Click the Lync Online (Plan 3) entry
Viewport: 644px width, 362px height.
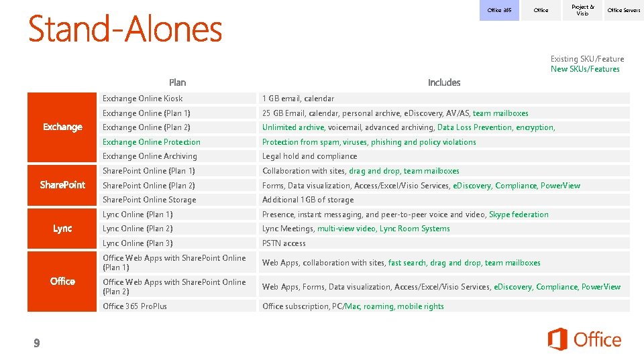(138, 243)
